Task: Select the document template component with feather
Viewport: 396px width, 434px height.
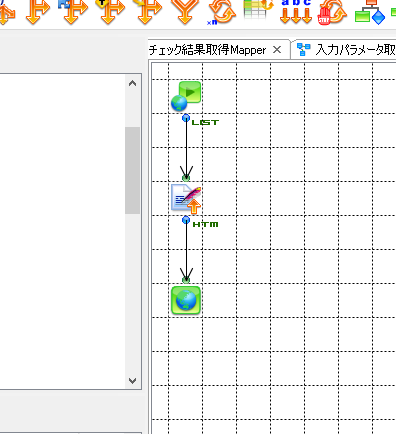Action: click(186, 199)
